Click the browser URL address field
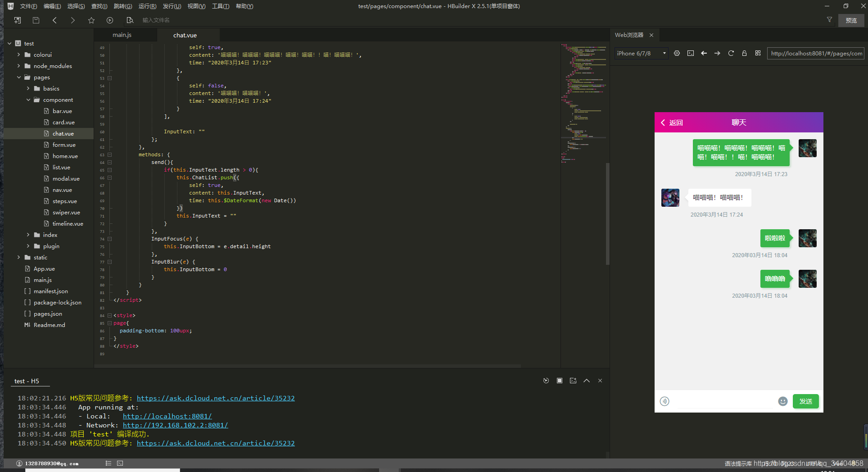 [x=816, y=53]
